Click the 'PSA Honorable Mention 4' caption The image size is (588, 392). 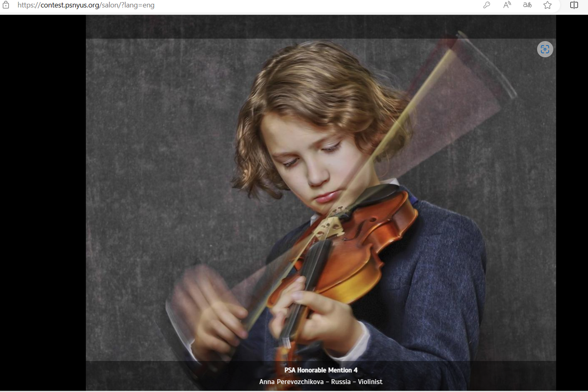[321, 370]
